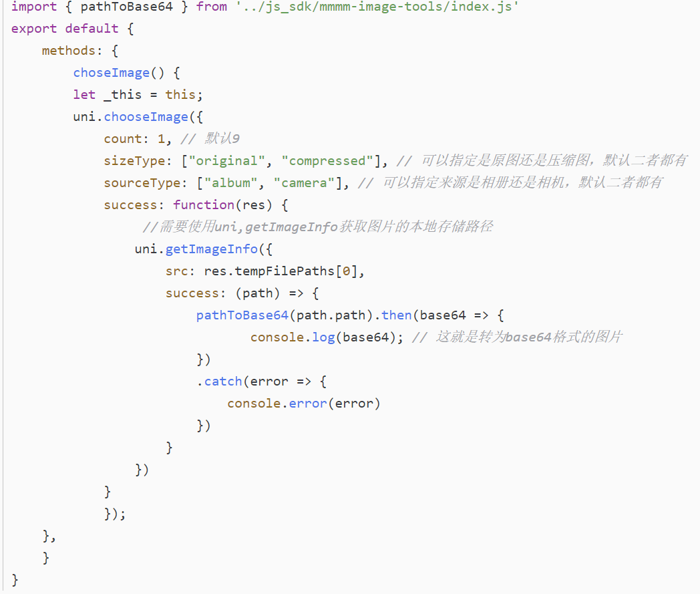Click the import keyword on first line
This screenshot has width=700, height=594.
pos(34,7)
